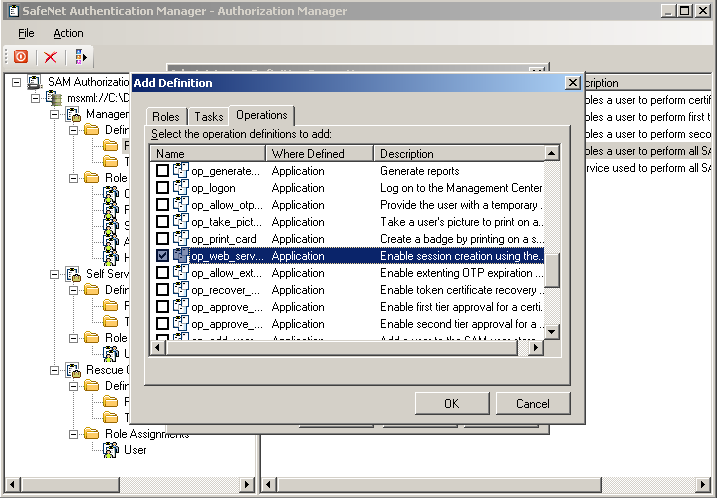Viewport: 717px width, 498px height.
Task: Click the op_logon operation icon
Action: point(181,187)
